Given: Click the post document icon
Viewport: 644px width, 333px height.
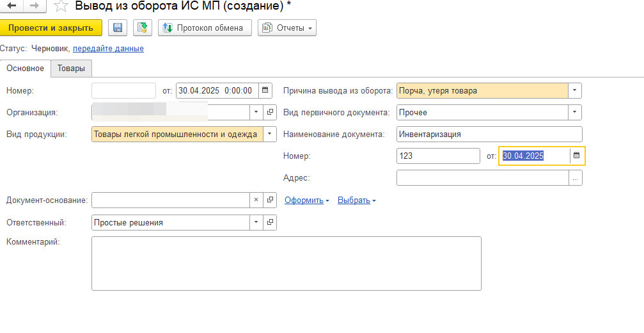Looking at the screenshot, I should coord(142,28).
